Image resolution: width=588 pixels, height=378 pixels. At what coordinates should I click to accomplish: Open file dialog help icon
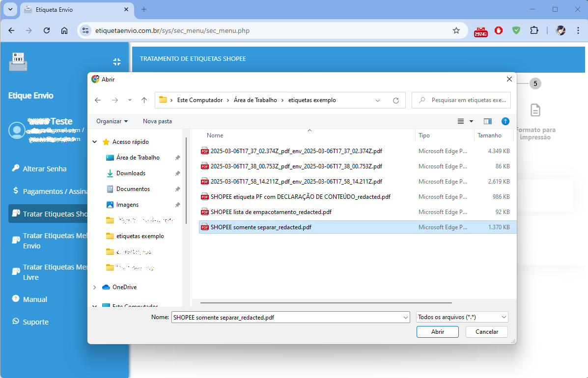click(505, 121)
